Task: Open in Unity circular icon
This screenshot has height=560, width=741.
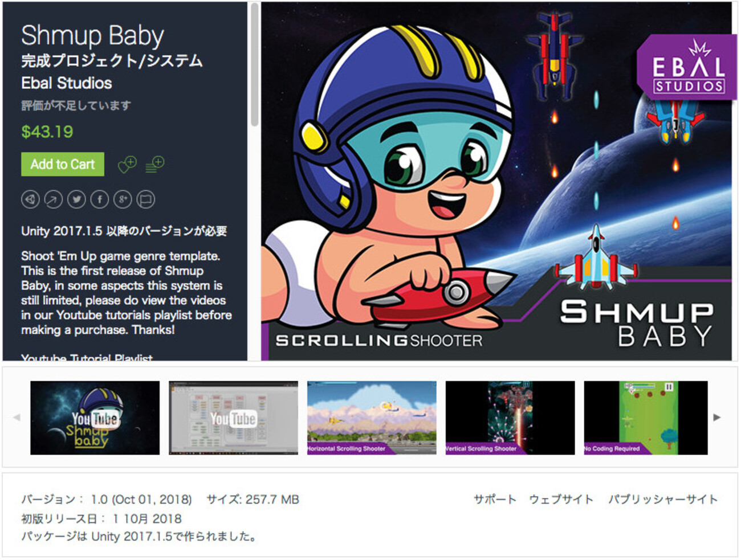Action: (x=30, y=199)
